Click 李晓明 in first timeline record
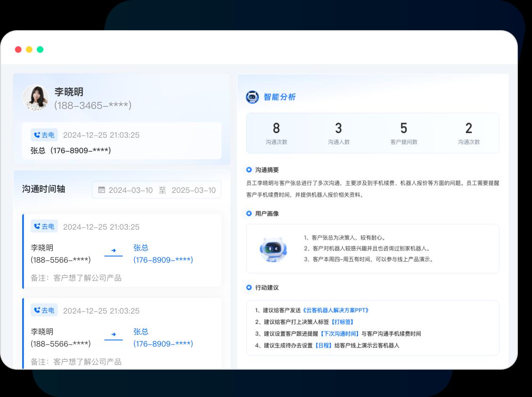532x397 pixels. pos(42,248)
